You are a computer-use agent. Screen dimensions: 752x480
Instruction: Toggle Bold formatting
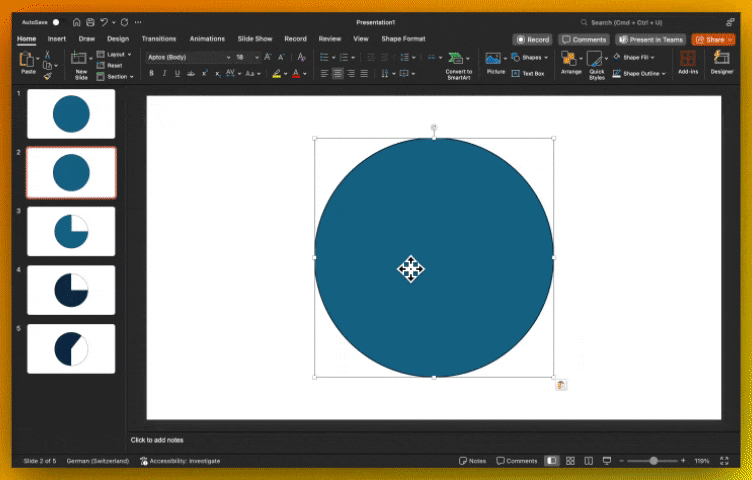(152, 73)
